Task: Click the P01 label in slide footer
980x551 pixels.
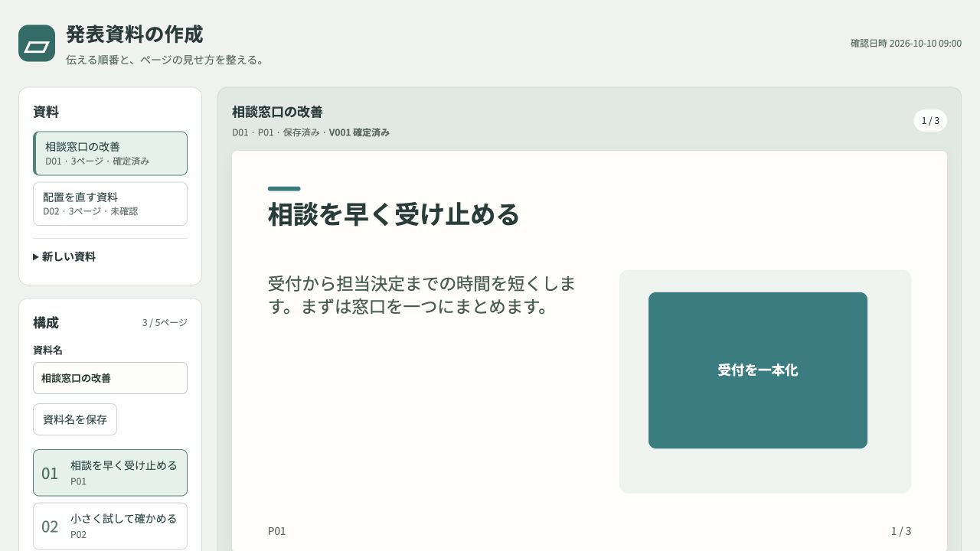Action: click(276, 531)
